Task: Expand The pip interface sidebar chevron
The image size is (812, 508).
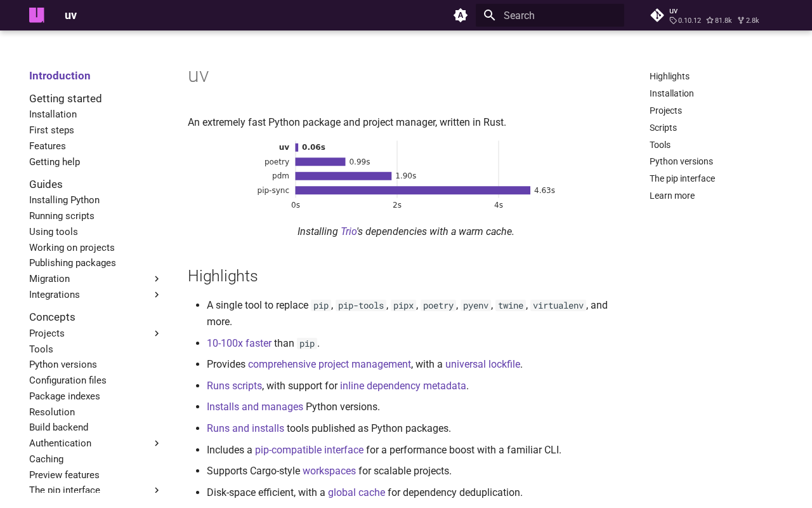Action: (157, 490)
